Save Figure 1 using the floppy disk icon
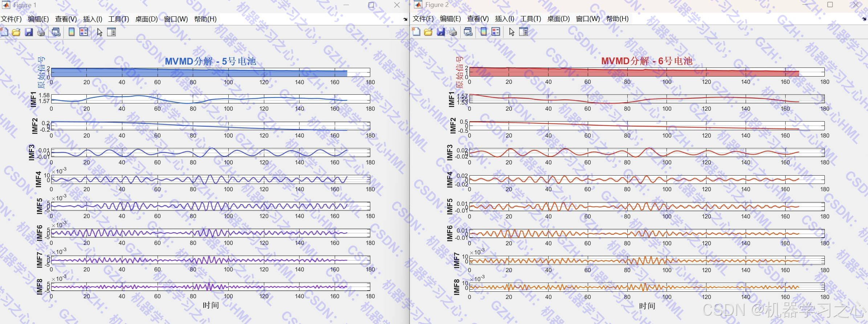 29,32
